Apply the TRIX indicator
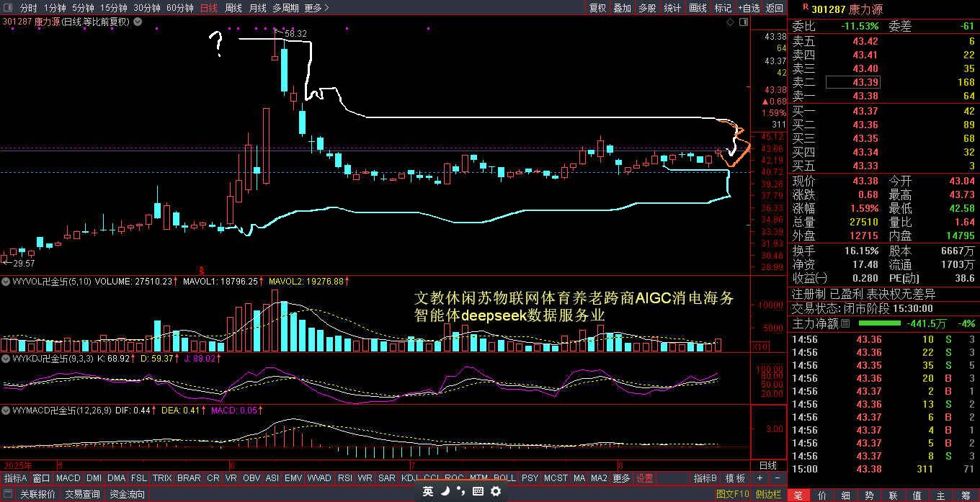The height and width of the screenshot is (502, 980). click(x=162, y=478)
